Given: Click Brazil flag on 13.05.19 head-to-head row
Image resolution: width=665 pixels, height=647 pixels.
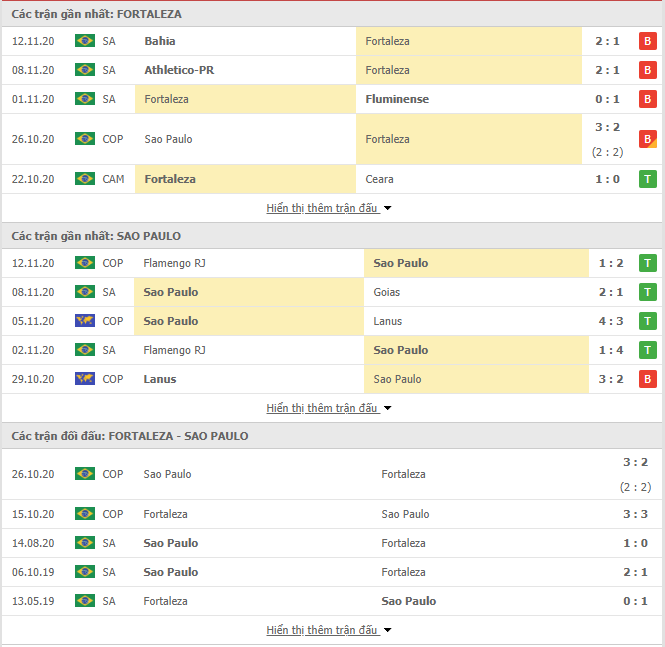Looking at the screenshot, I should click(85, 601).
